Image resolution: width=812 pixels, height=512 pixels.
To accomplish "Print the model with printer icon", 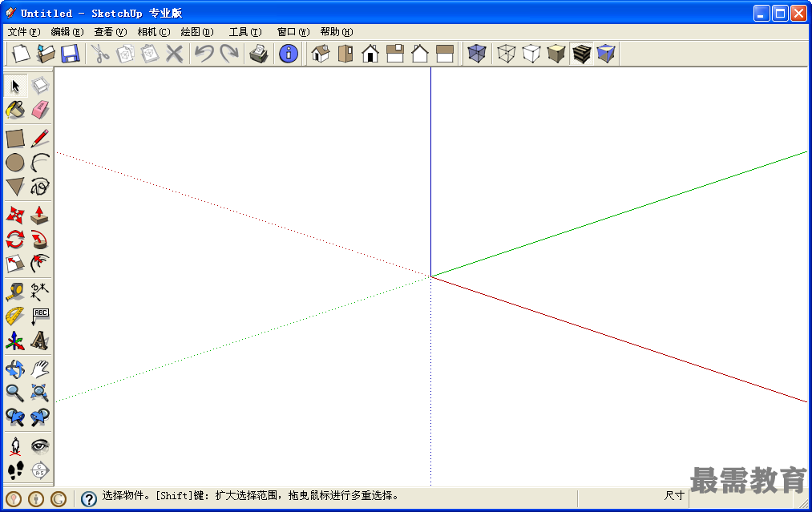I will [258, 54].
